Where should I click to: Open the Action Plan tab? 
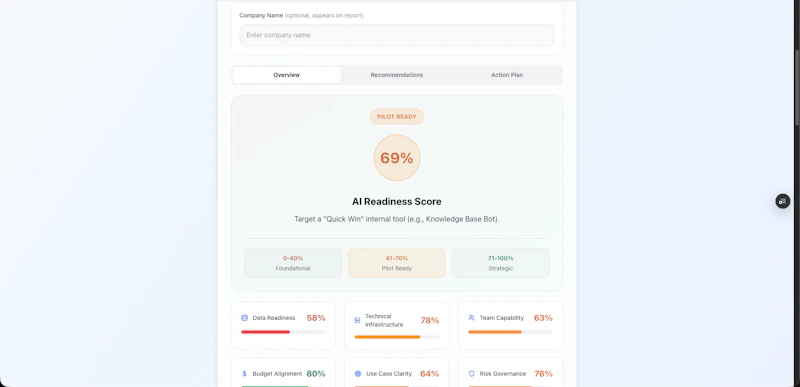[507, 75]
